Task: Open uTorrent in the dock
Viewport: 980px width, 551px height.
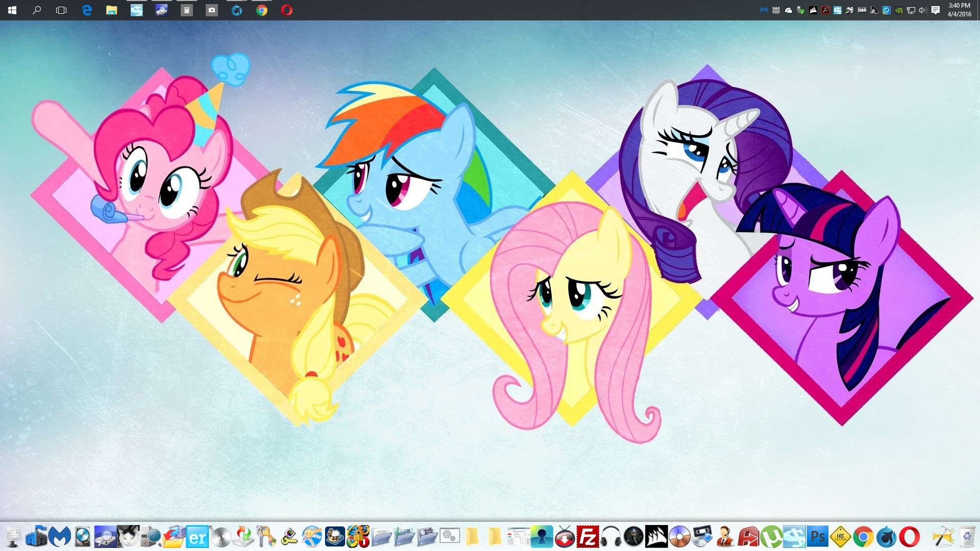Action: pos(771,537)
